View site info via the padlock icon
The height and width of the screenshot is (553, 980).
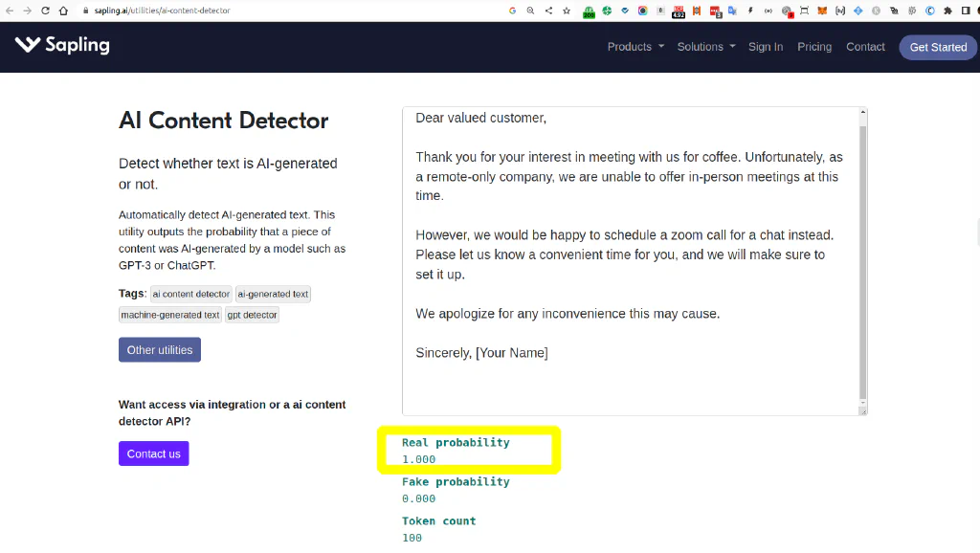tap(85, 11)
